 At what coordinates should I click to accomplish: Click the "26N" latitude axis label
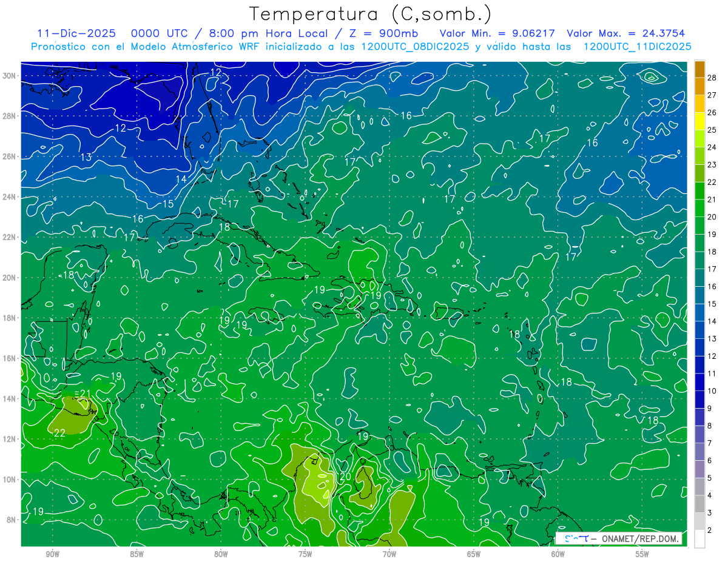(10, 156)
